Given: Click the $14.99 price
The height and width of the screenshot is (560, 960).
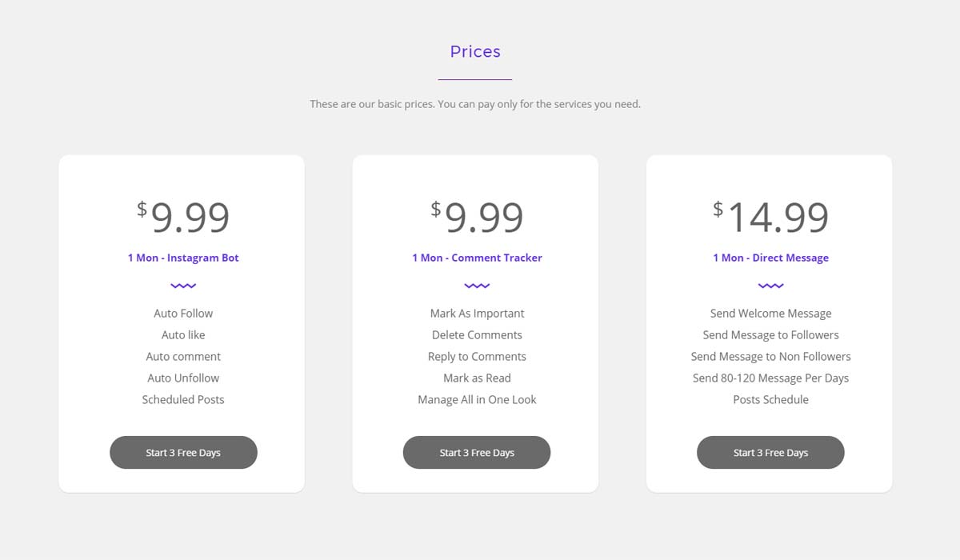Looking at the screenshot, I should click(x=770, y=217).
